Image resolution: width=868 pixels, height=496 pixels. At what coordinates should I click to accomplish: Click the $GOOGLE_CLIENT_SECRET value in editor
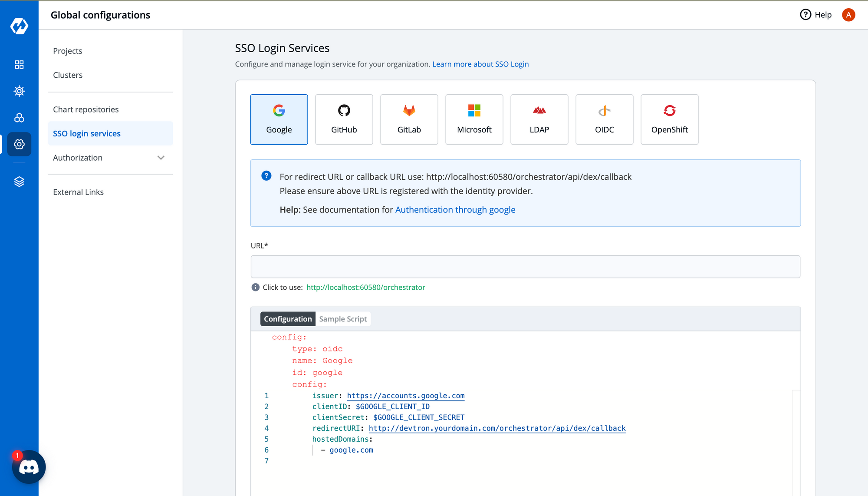(419, 417)
